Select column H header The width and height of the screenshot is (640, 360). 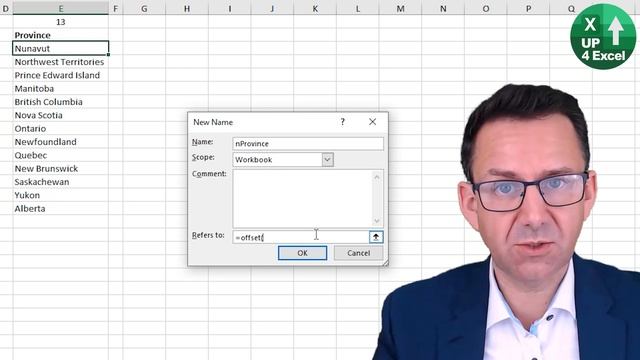click(187, 9)
